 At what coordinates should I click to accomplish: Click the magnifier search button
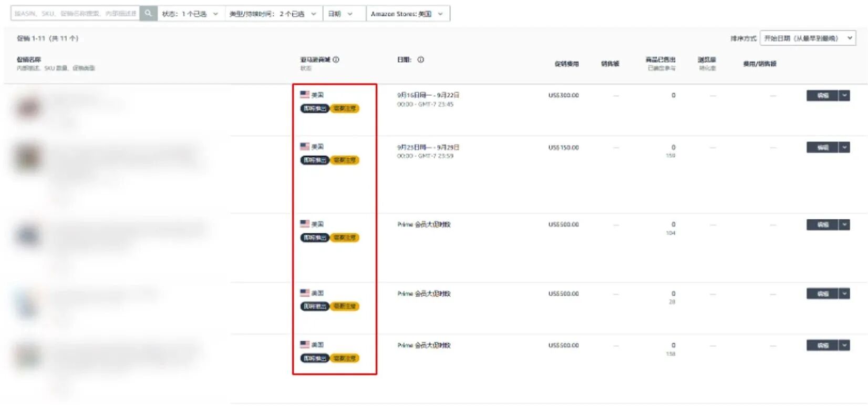(x=148, y=13)
